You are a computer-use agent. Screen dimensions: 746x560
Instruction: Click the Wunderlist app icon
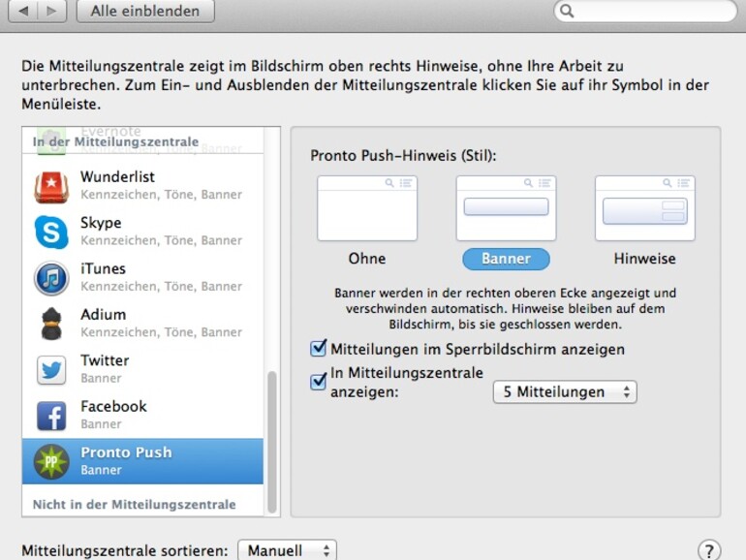[x=51, y=186]
